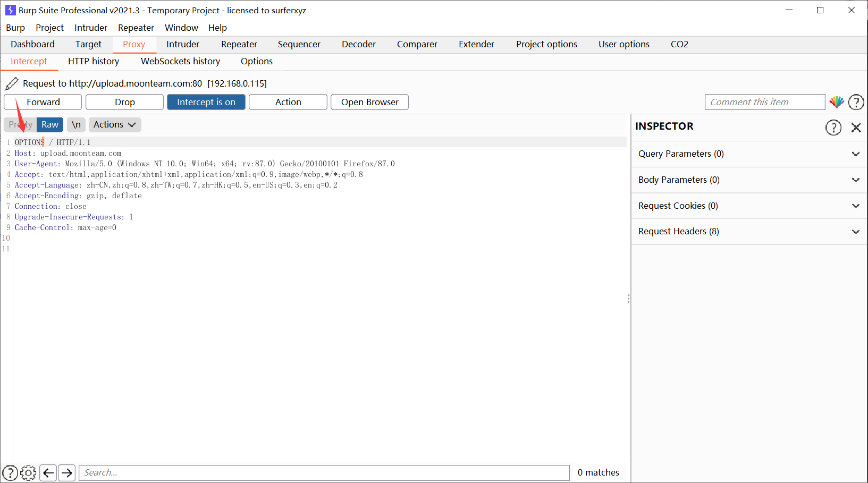Select the Proxy tab
Viewport: 868px width, 483px height.
[x=134, y=44]
